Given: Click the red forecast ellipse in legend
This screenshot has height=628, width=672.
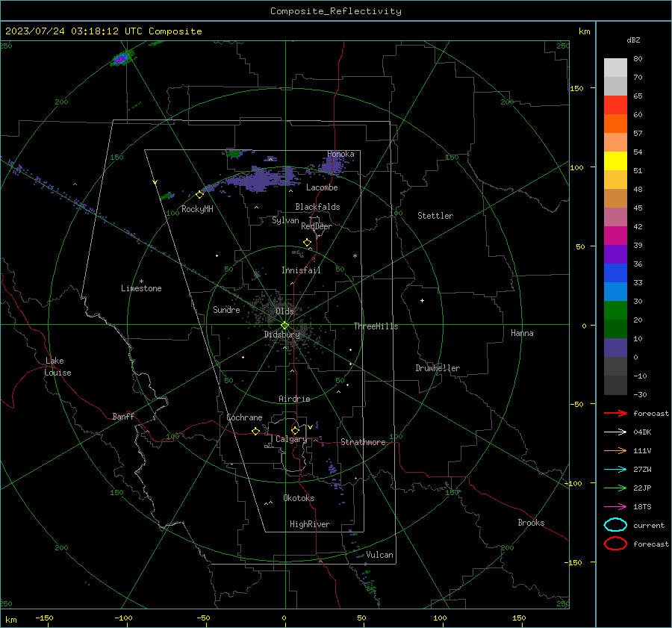Looking at the screenshot, I should click(x=615, y=544).
